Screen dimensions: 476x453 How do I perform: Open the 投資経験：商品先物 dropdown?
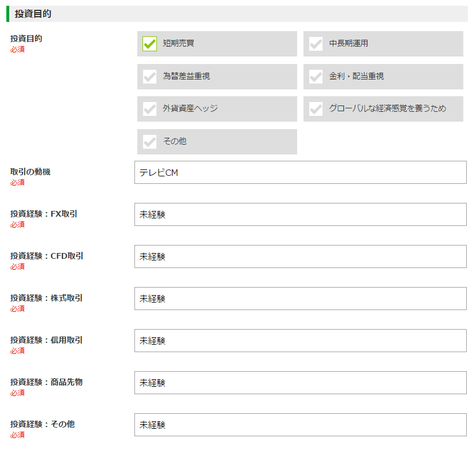pyautogui.click(x=300, y=383)
